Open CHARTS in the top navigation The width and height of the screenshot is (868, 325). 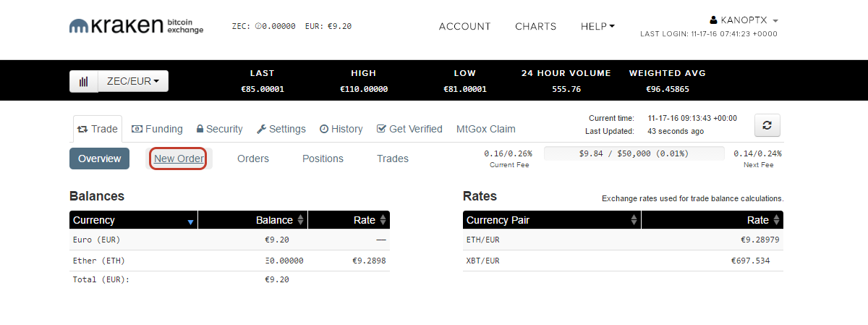click(x=536, y=26)
